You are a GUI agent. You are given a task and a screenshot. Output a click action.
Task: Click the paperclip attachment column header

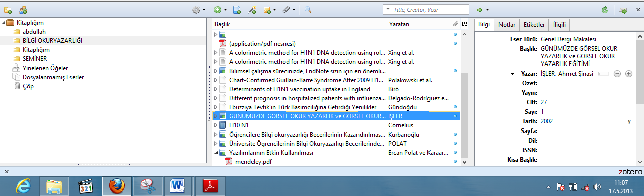click(x=455, y=24)
